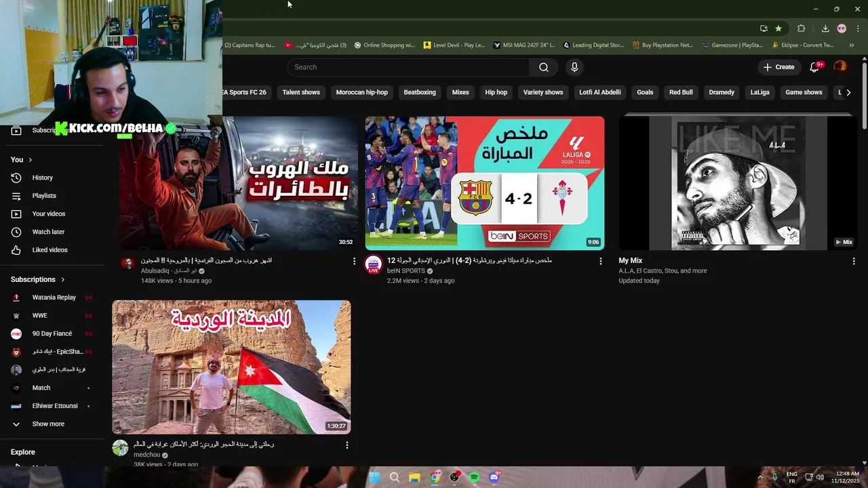
Task: Expand the Subscriptions section heading
Action: pos(38,279)
